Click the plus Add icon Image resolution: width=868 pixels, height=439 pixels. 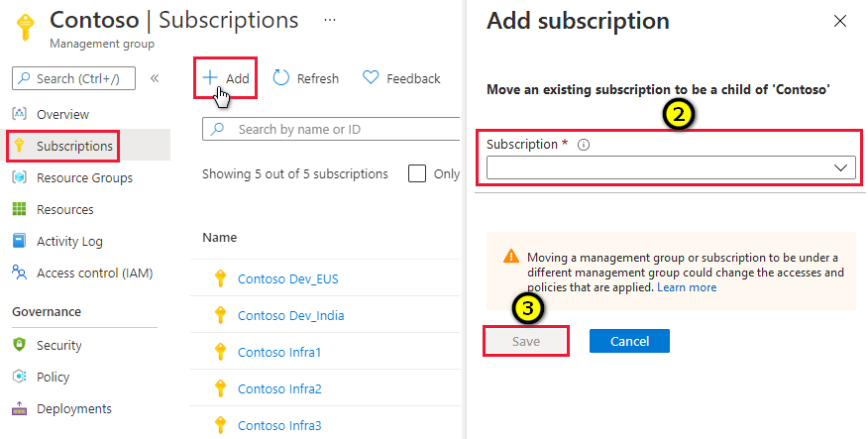tap(210, 77)
